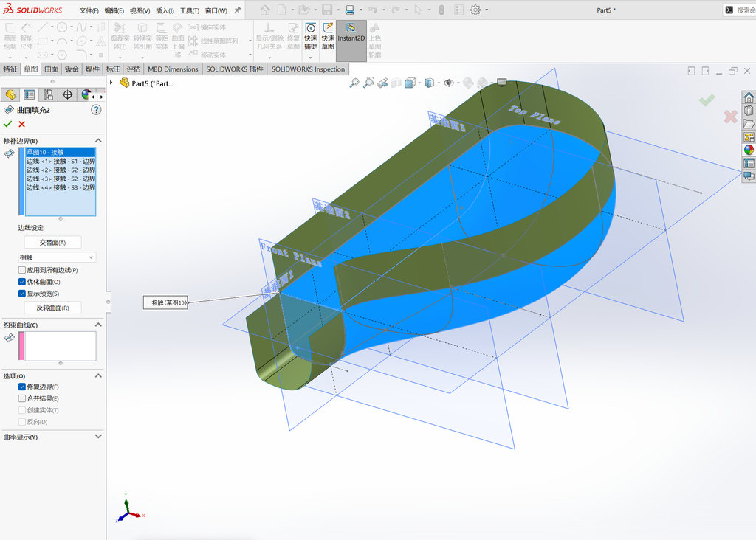Click the 接触(草图10) callout label

pos(165,302)
